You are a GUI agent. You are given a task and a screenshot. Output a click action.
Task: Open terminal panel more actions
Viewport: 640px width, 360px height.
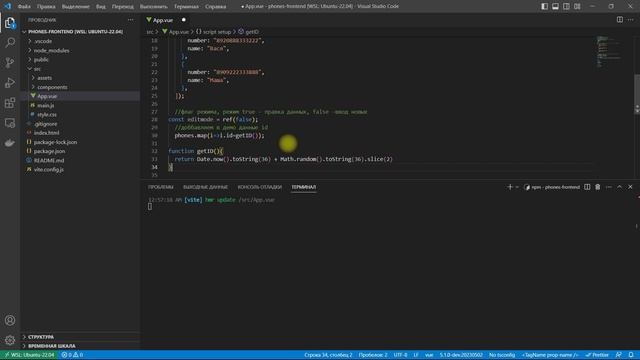pyautogui.click(x=609, y=187)
